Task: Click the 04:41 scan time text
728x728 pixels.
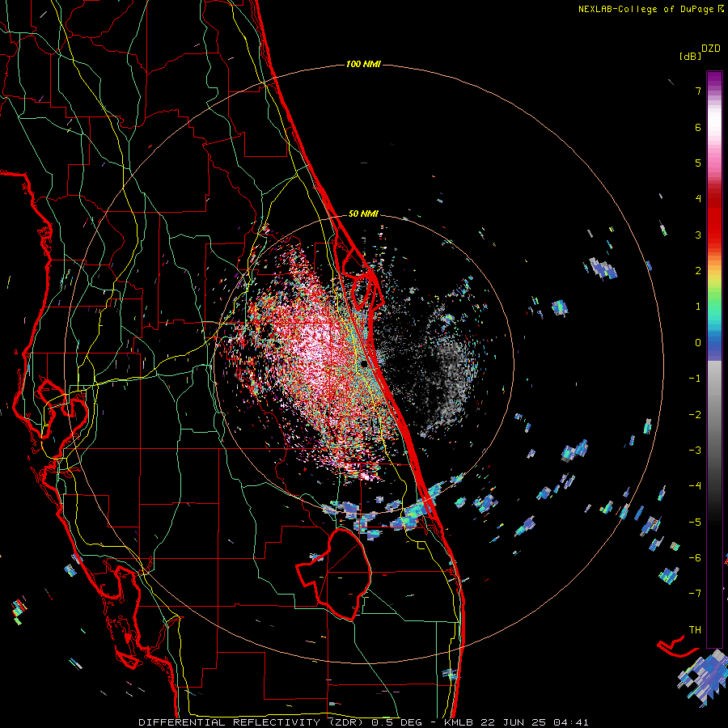Action: (571, 722)
